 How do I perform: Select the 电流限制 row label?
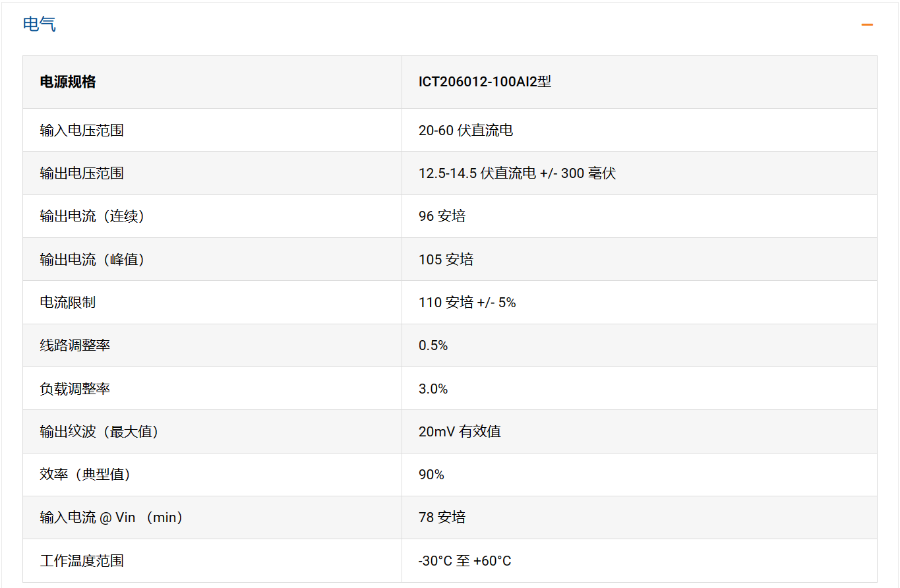(x=68, y=303)
